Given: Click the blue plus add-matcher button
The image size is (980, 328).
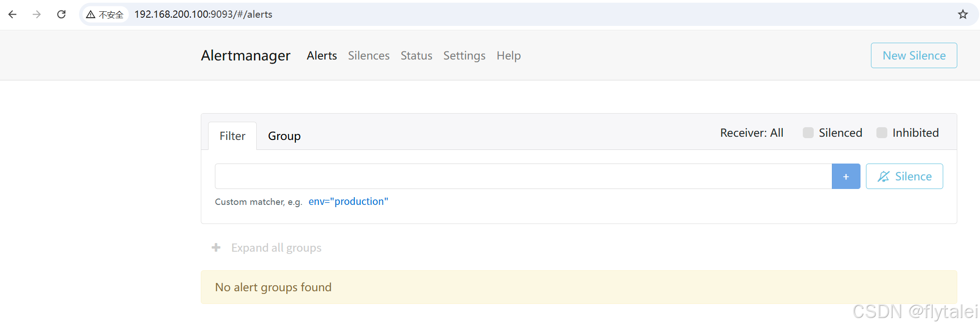Looking at the screenshot, I should click(846, 176).
